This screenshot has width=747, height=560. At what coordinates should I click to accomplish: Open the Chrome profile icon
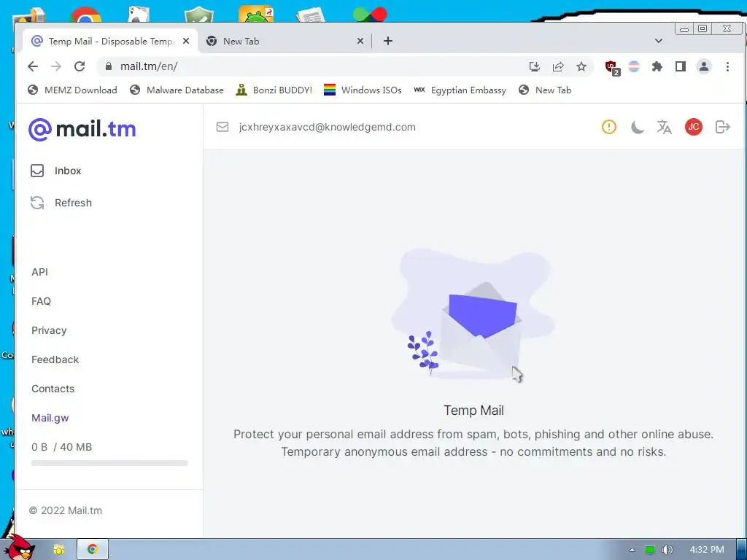click(x=704, y=66)
